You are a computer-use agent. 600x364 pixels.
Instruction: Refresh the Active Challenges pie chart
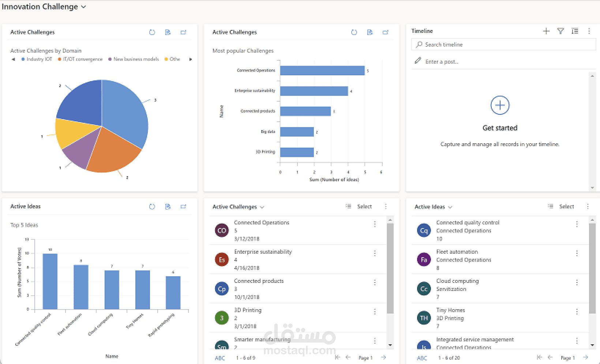[x=152, y=32]
